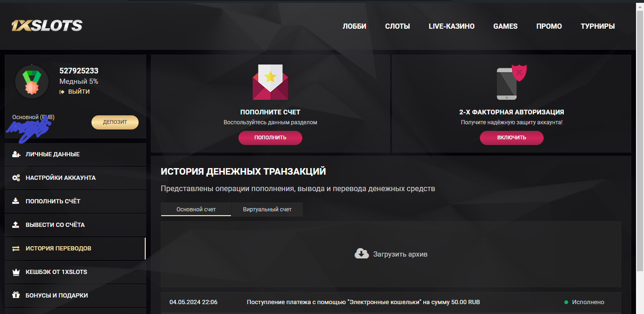Select ИСТОРИЯ ПЕРЕВОДОВ in the sidebar

click(75, 249)
